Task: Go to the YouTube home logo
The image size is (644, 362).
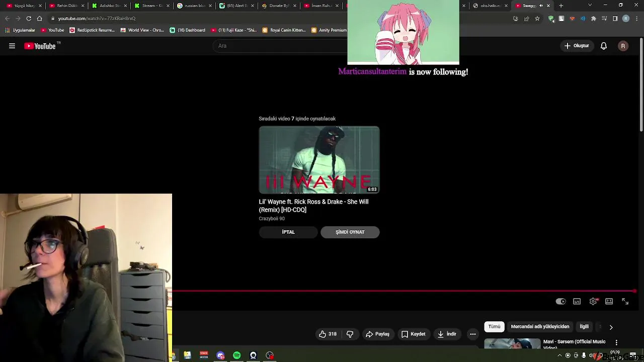Action: coord(40,46)
